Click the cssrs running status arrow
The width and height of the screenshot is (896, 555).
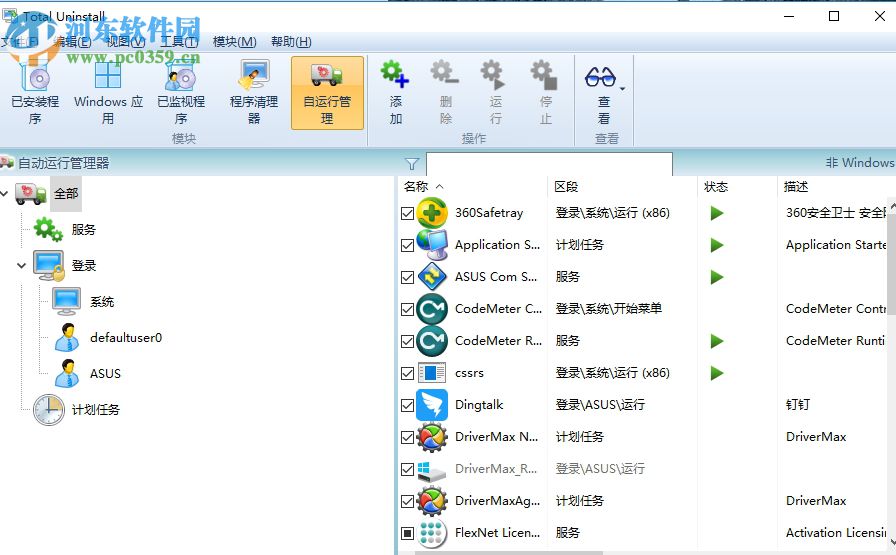point(717,373)
